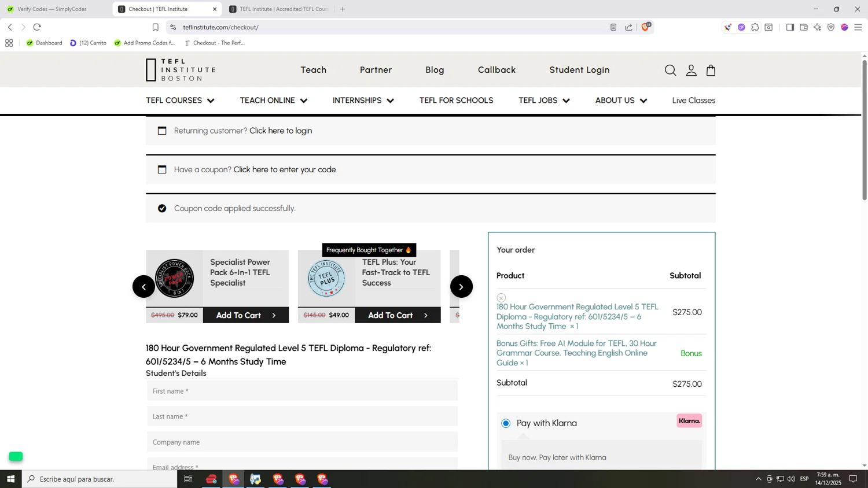This screenshot has width=868, height=488.
Task: Click the Klarna logo badge
Action: 689,421
